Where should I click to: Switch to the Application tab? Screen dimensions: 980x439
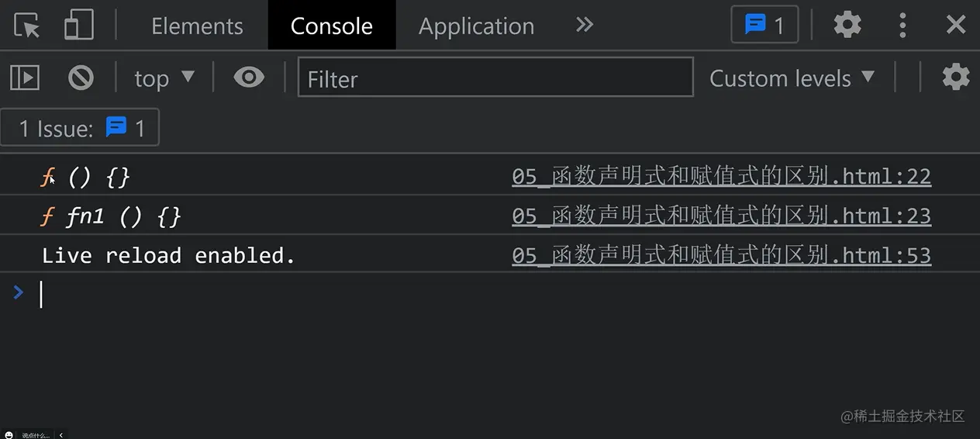coord(476,26)
